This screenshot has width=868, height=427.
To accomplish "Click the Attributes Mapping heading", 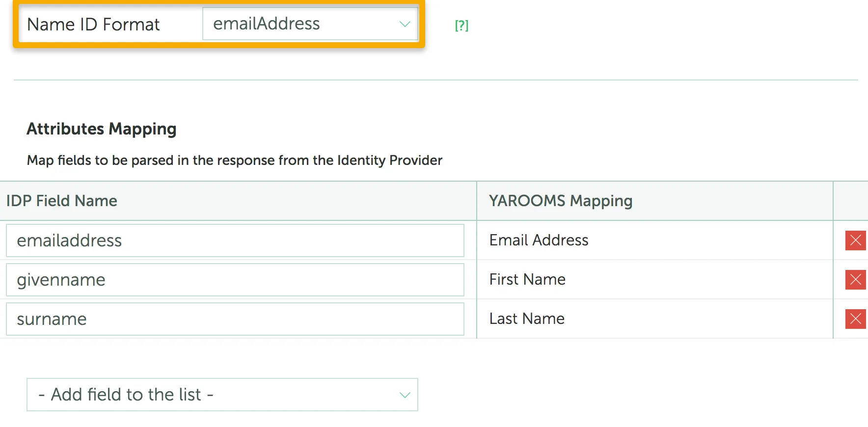I will (x=101, y=129).
